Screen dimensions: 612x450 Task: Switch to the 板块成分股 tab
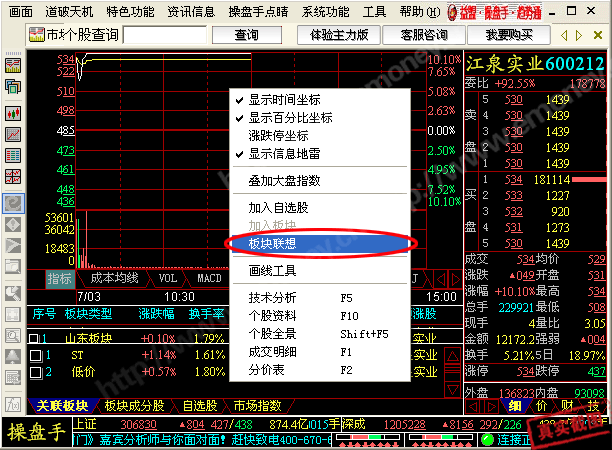click(x=134, y=406)
